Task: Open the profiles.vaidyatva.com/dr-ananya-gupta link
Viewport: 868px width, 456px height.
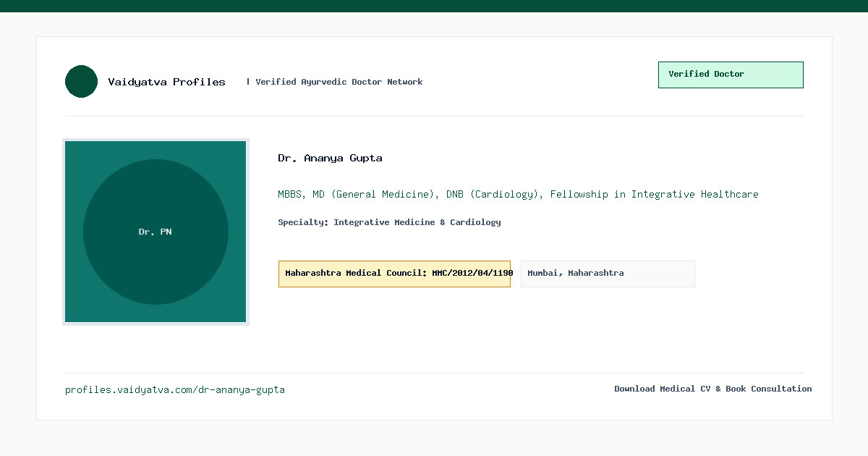Action: [175, 389]
